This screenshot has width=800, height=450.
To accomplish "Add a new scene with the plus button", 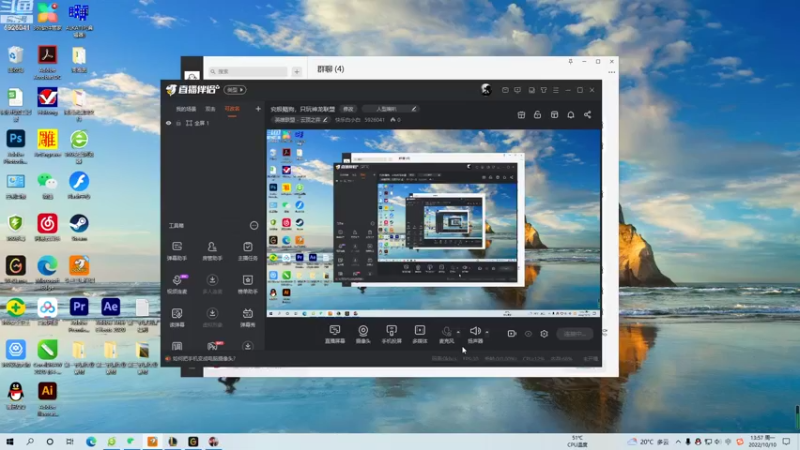I will 258,109.
